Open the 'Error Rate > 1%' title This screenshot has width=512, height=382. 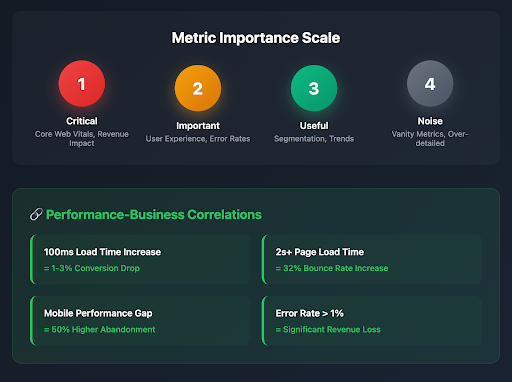tap(309, 313)
